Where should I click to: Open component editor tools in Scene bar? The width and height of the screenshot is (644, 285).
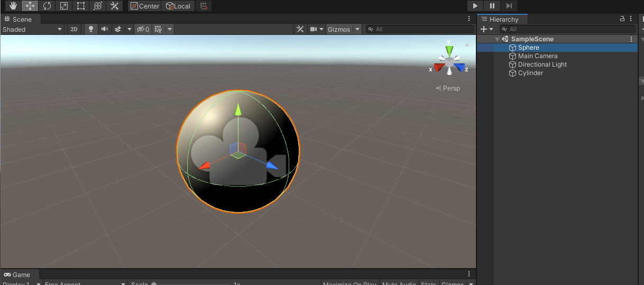tap(300, 29)
